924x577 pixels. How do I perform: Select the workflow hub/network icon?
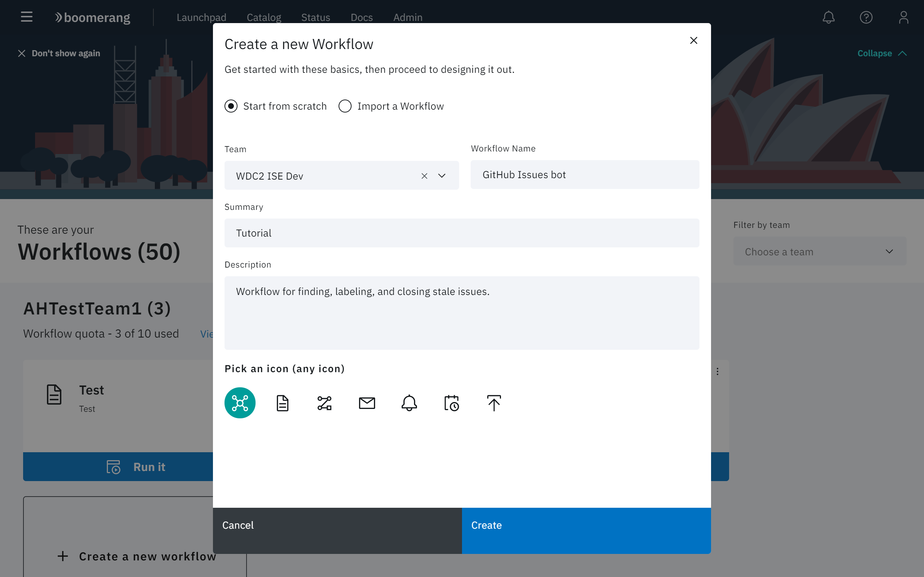pos(239,402)
